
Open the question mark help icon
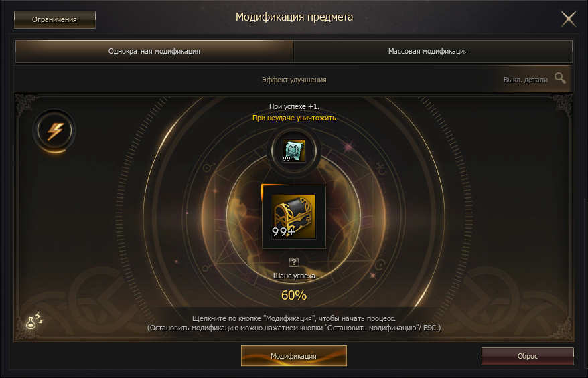294,262
